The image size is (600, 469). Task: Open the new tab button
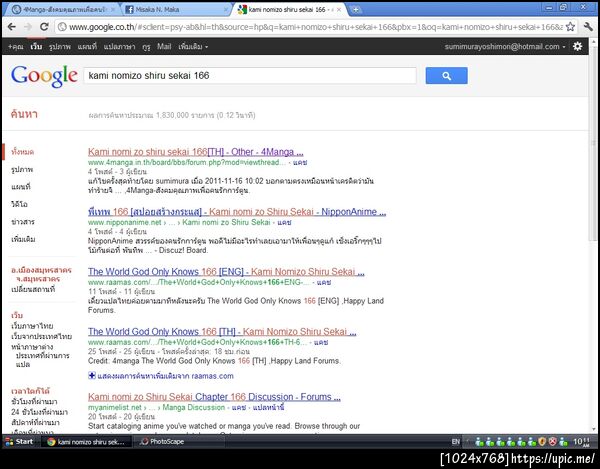[355, 10]
